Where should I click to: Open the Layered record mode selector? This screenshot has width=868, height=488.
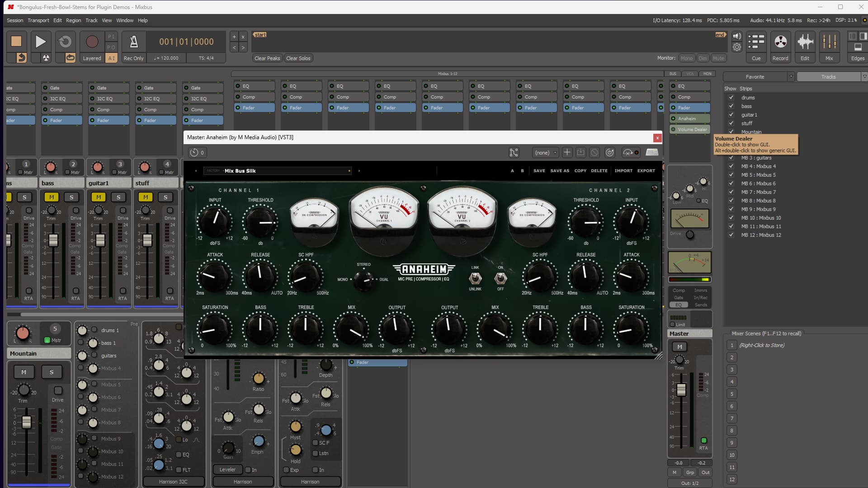point(92,58)
